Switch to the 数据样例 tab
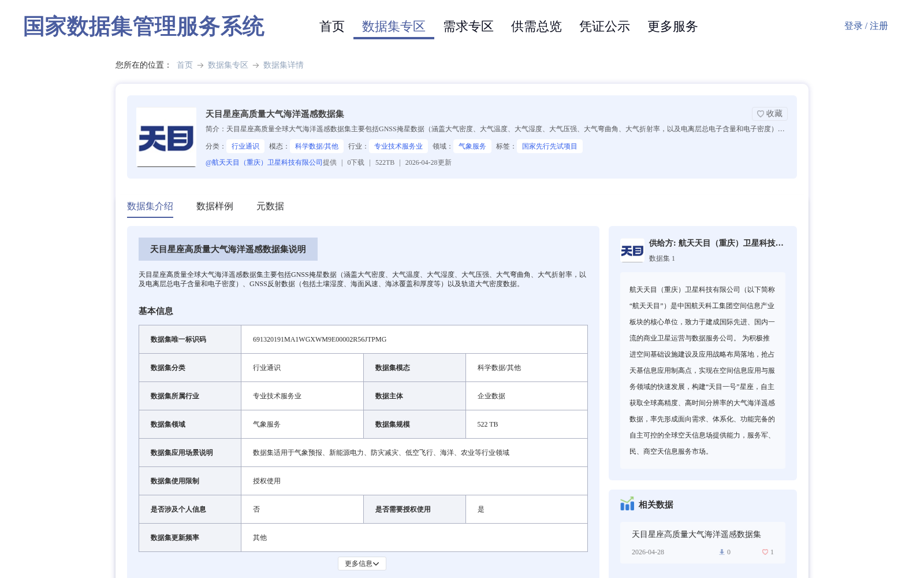924x578 pixels. point(215,206)
